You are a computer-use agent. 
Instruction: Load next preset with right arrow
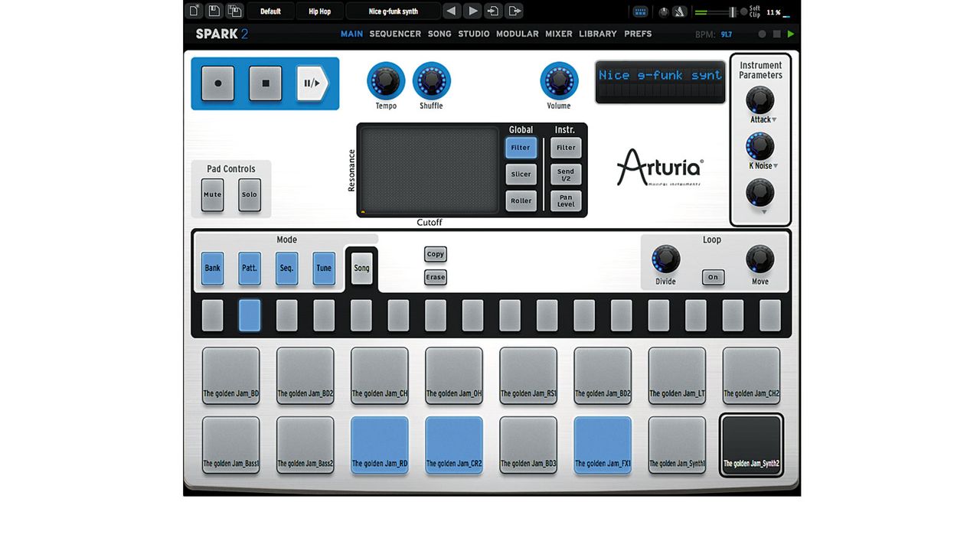pos(473,11)
